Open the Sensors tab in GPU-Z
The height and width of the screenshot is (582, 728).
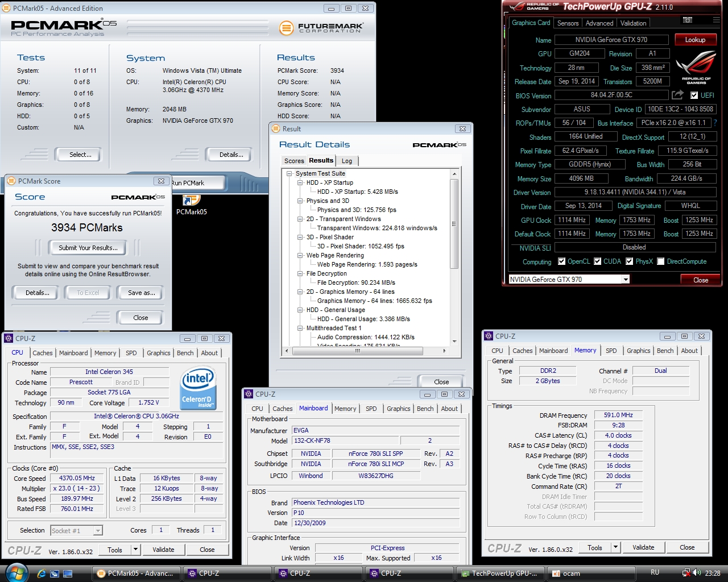tap(568, 23)
